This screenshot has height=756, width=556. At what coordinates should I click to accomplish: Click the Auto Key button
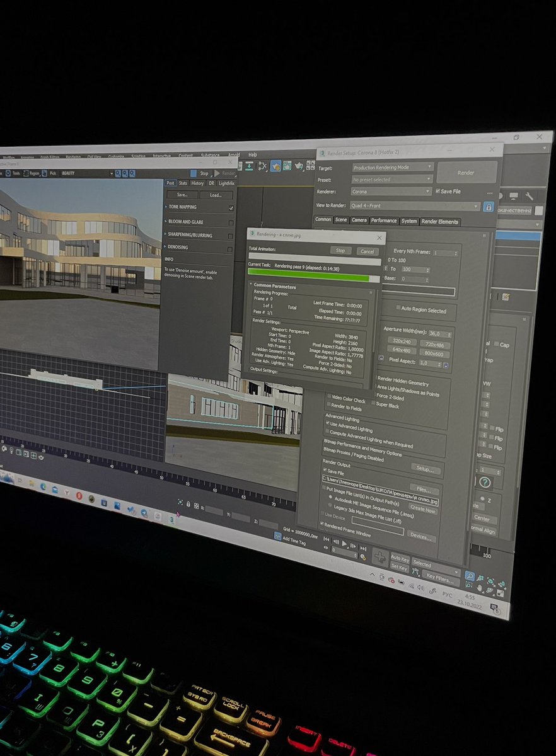400,559
